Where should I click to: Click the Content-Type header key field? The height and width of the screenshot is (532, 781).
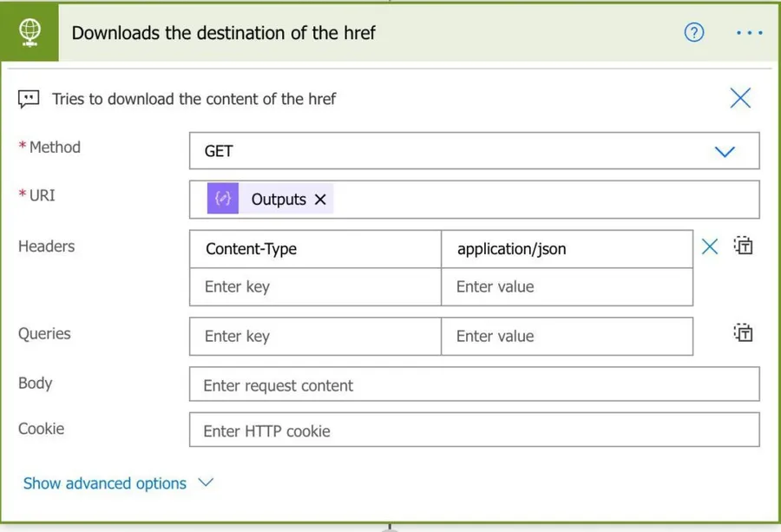[315, 249]
